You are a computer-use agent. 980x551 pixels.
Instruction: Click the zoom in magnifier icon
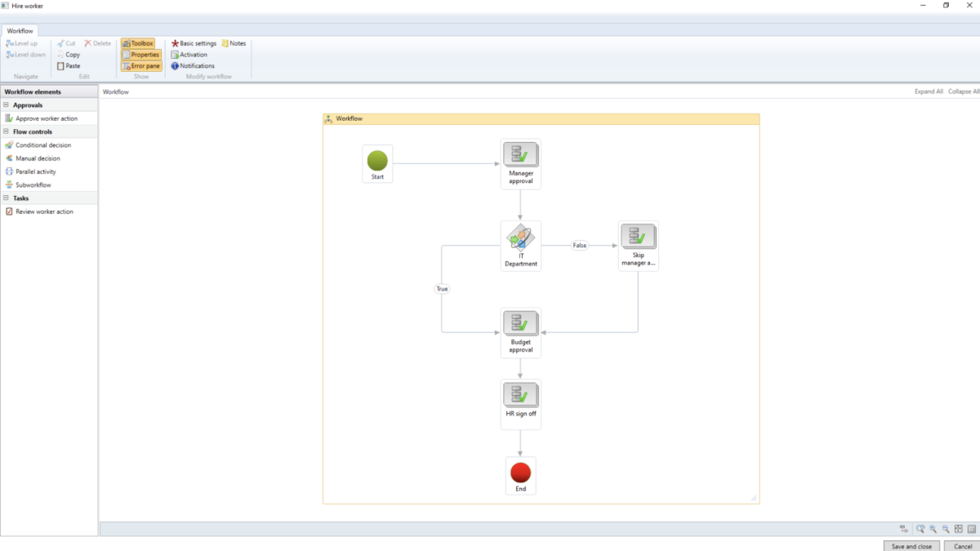933,529
